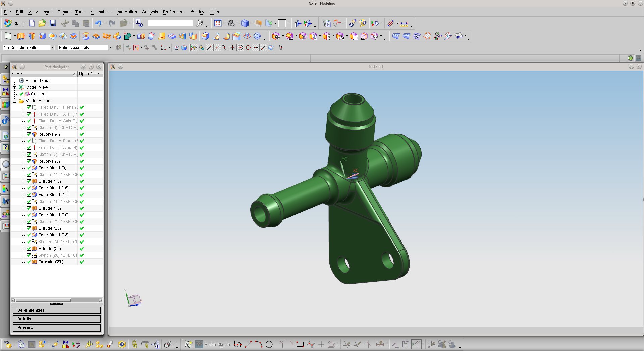The width and height of the screenshot is (644, 351).
Task: Select the Through Curve Mesh surface icon
Action: click(406, 36)
